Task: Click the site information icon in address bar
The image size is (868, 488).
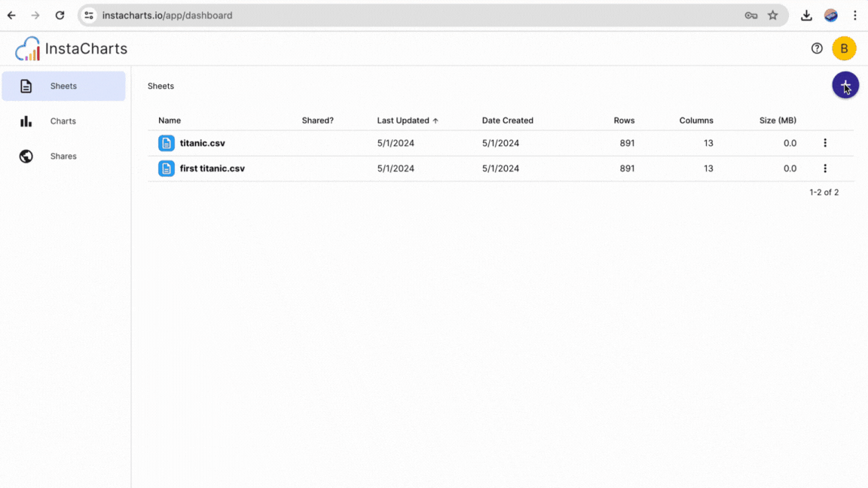Action: (x=89, y=16)
